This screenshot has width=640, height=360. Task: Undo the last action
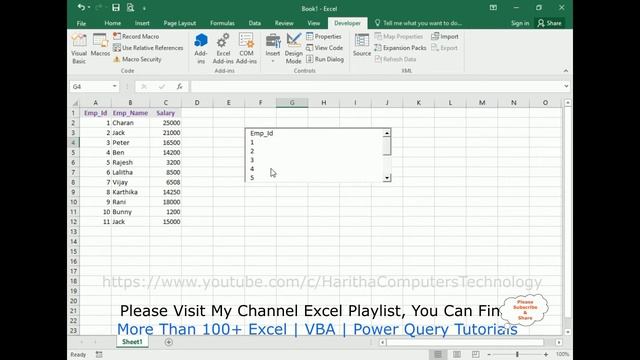coord(81,7)
